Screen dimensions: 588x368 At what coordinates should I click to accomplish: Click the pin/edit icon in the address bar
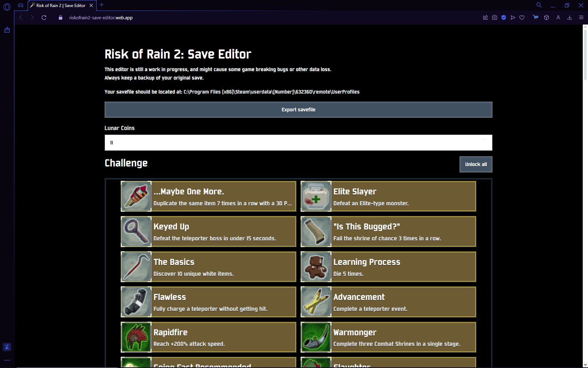click(x=485, y=18)
